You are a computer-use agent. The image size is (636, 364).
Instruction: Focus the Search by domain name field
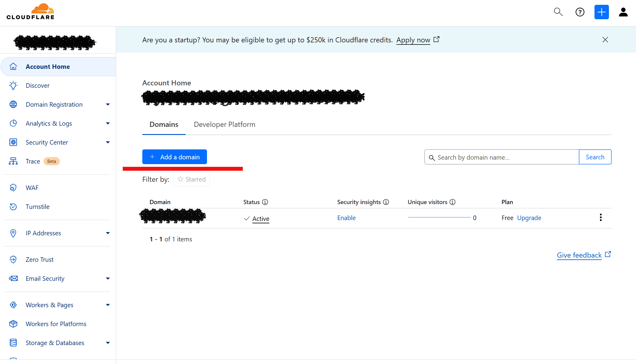coord(502,157)
